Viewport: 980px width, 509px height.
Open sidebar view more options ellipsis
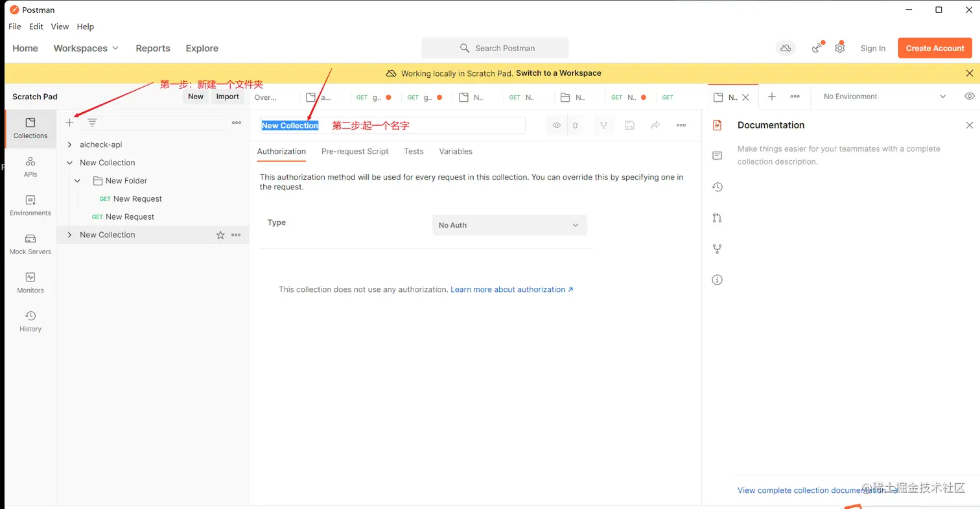pos(237,123)
